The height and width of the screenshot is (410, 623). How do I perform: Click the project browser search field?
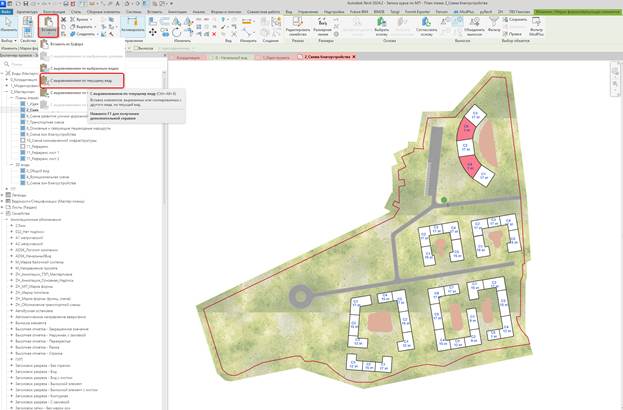click(83, 64)
